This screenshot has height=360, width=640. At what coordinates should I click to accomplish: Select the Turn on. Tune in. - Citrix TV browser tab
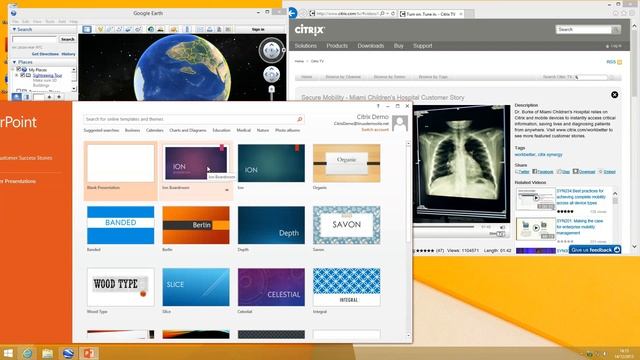(x=431, y=14)
